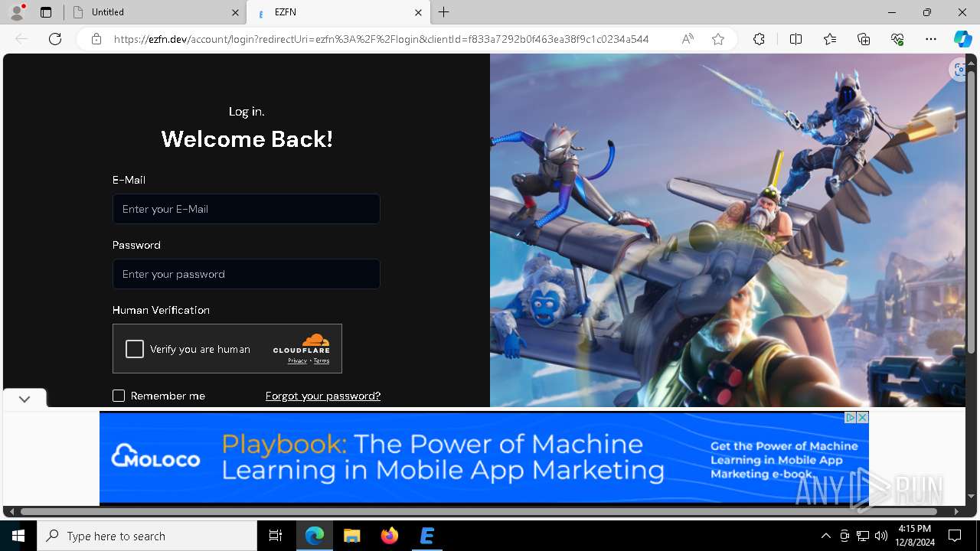
Task: Close the ad with X icon
Action: pyautogui.click(x=863, y=417)
